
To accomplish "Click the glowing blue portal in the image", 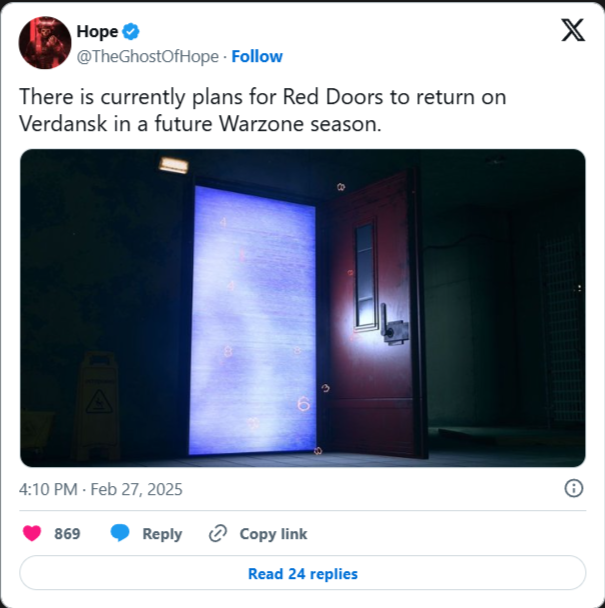I will pyautogui.click(x=252, y=320).
